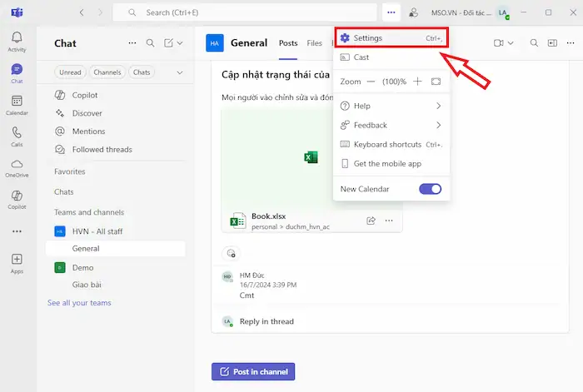Viewport: 583px width, 392px height.
Task: Switch to the Files tab
Action: pyautogui.click(x=314, y=43)
